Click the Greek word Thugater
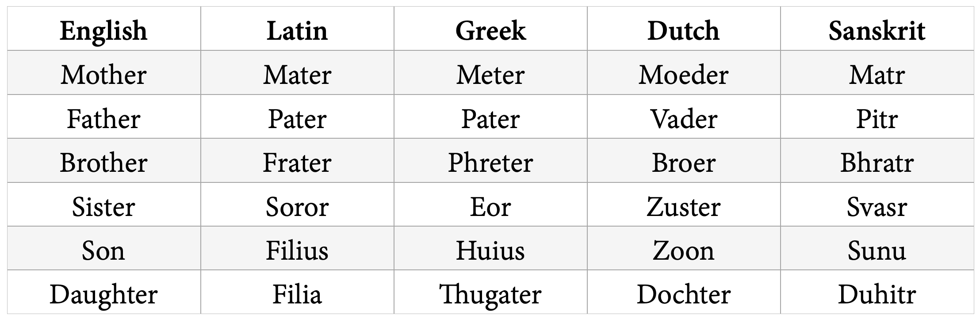 click(x=490, y=295)
